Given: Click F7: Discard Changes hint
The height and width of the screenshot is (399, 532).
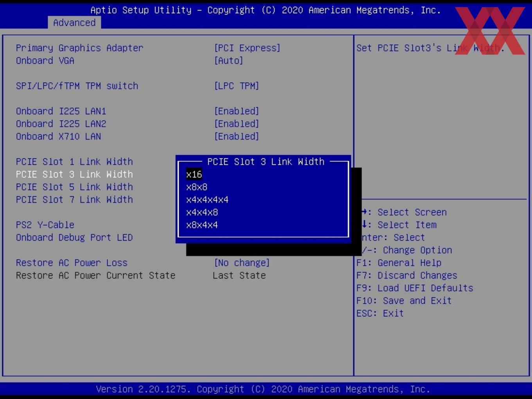Looking at the screenshot, I should (406, 275).
